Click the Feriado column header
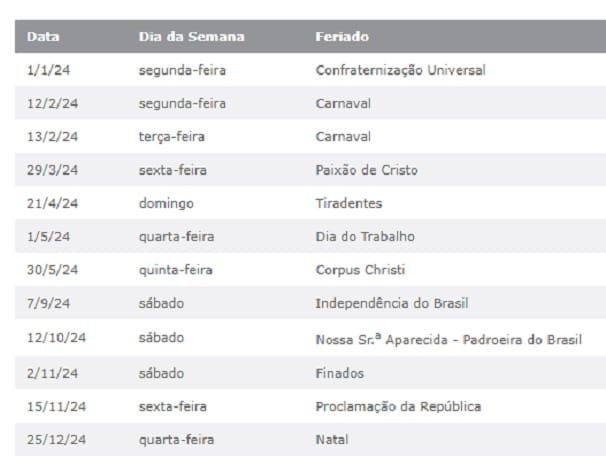Viewport: 606px width, 465px height. (342, 37)
